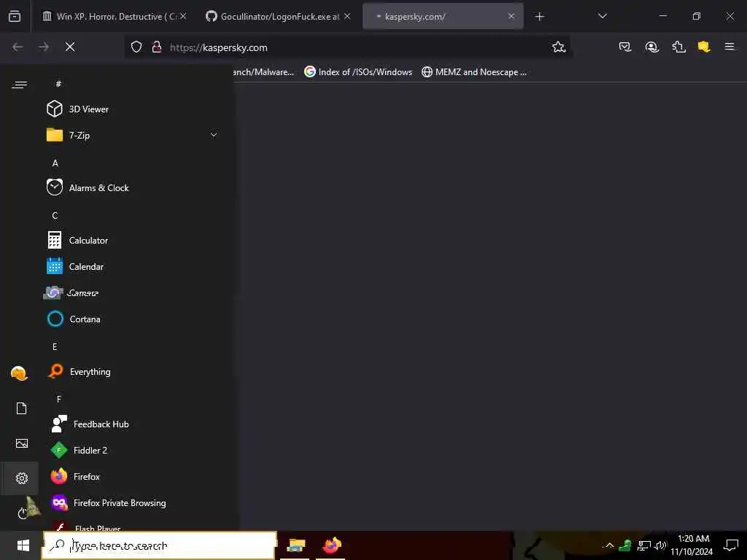Open Documents from Start sidebar

[21, 408]
